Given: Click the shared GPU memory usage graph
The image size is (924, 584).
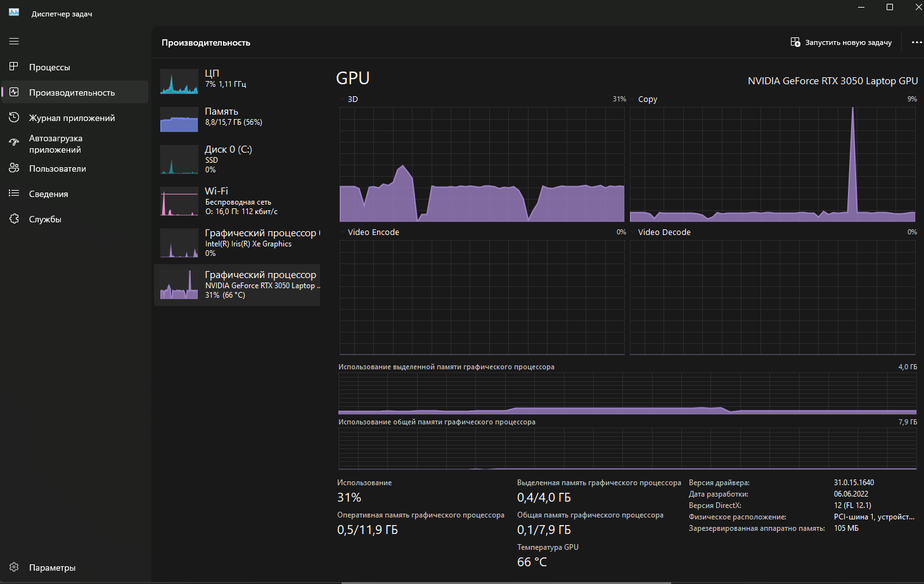Looking at the screenshot, I should [x=627, y=448].
